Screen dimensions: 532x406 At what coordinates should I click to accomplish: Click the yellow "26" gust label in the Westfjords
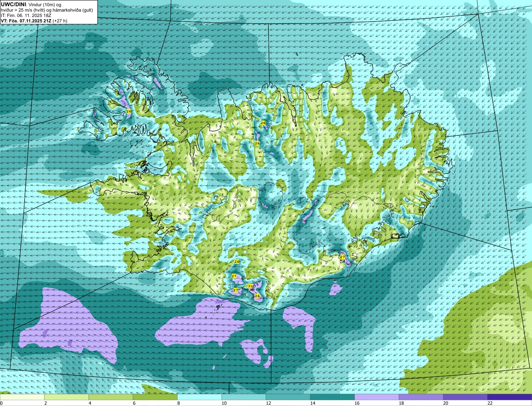[129, 111]
